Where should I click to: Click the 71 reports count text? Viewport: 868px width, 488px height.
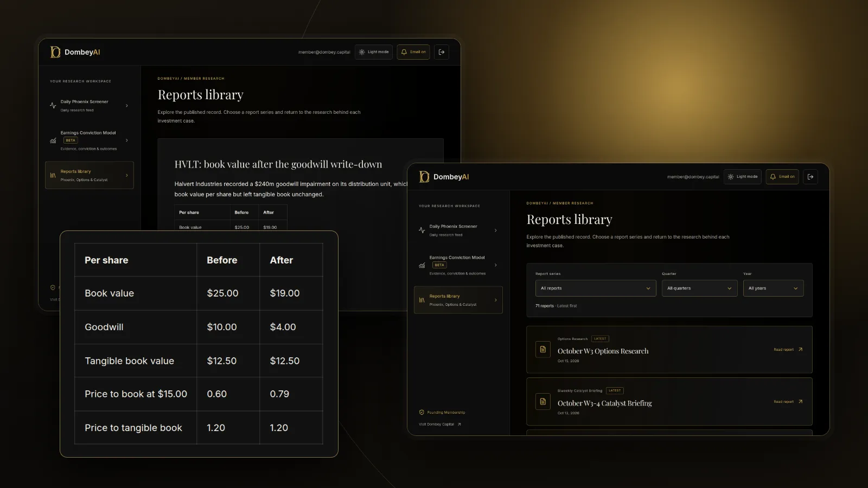pos(545,306)
